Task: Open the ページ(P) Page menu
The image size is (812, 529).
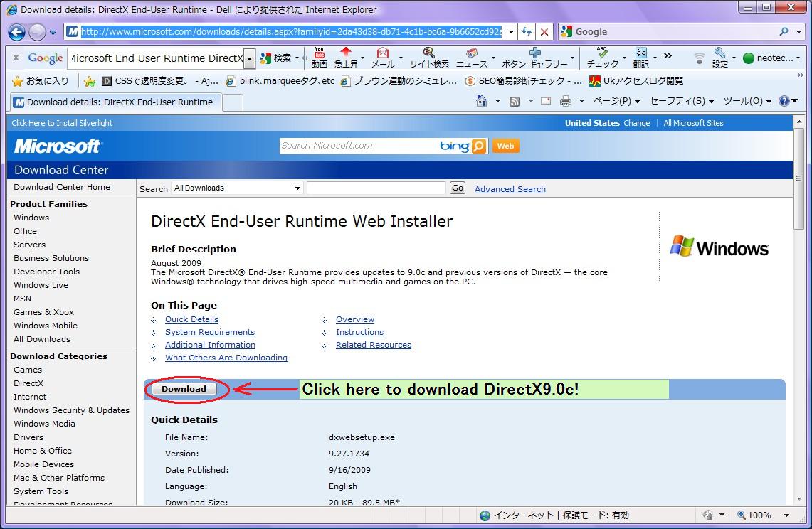Action: [616, 101]
